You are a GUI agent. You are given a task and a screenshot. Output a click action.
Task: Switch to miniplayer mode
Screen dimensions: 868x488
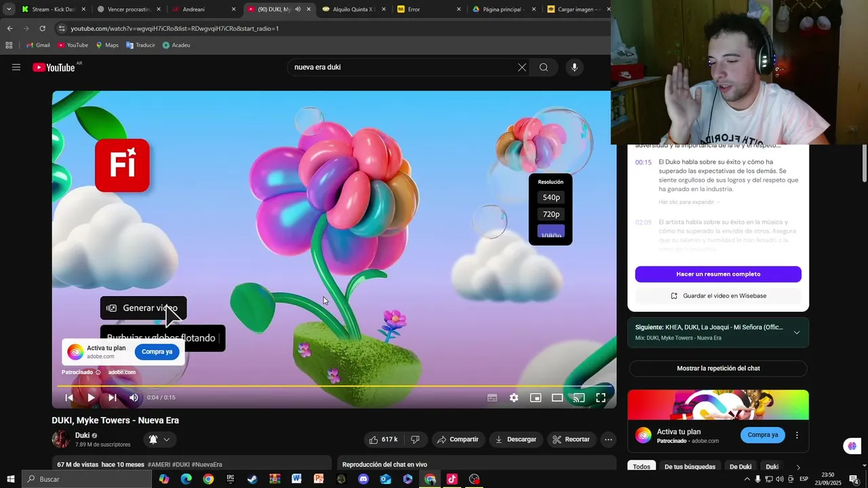[536, 398]
